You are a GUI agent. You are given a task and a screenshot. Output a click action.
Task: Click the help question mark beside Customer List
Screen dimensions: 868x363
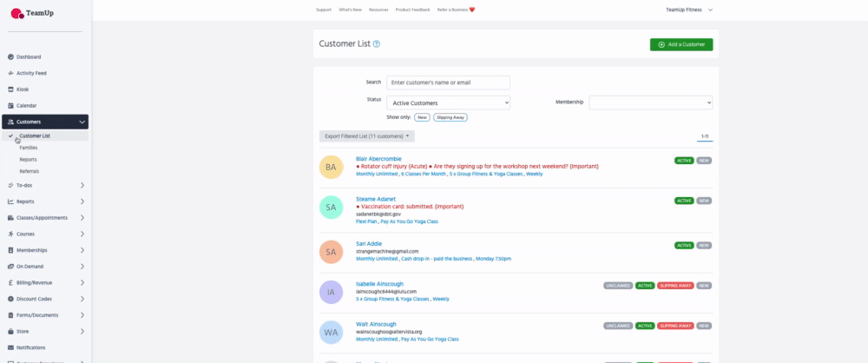tap(376, 43)
